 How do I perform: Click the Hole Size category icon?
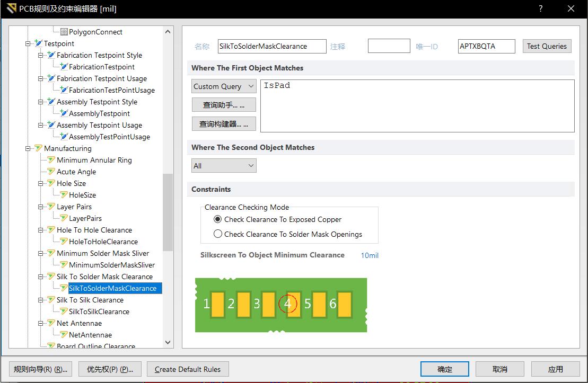pos(51,183)
